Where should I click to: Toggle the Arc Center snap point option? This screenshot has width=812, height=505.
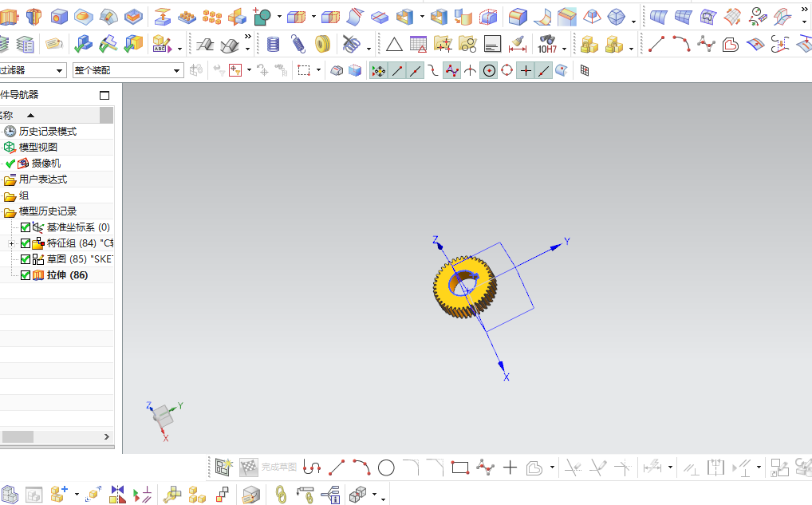(x=489, y=70)
